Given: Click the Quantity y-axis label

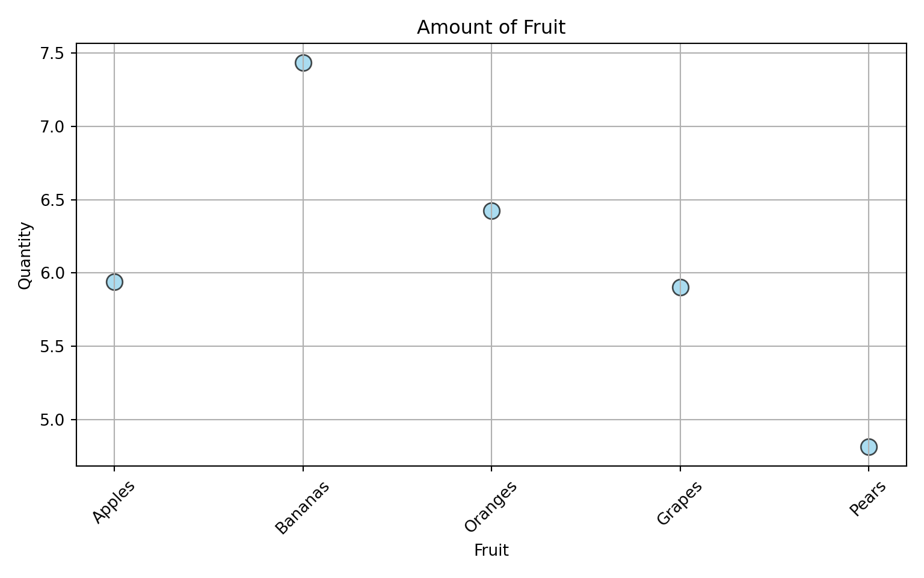Looking at the screenshot, I should [x=25, y=255].
